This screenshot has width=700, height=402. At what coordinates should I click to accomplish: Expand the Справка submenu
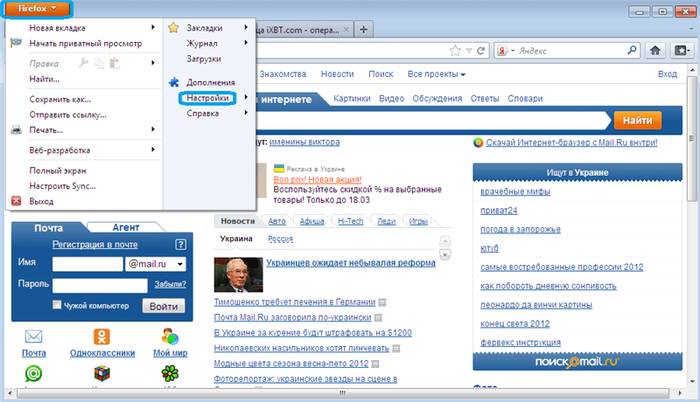208,113
